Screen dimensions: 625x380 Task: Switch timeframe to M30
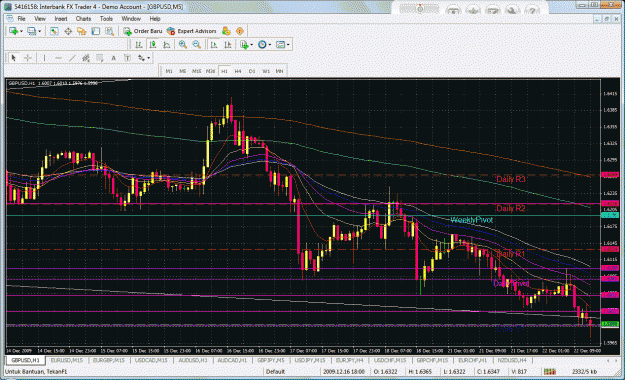[210, 71]
